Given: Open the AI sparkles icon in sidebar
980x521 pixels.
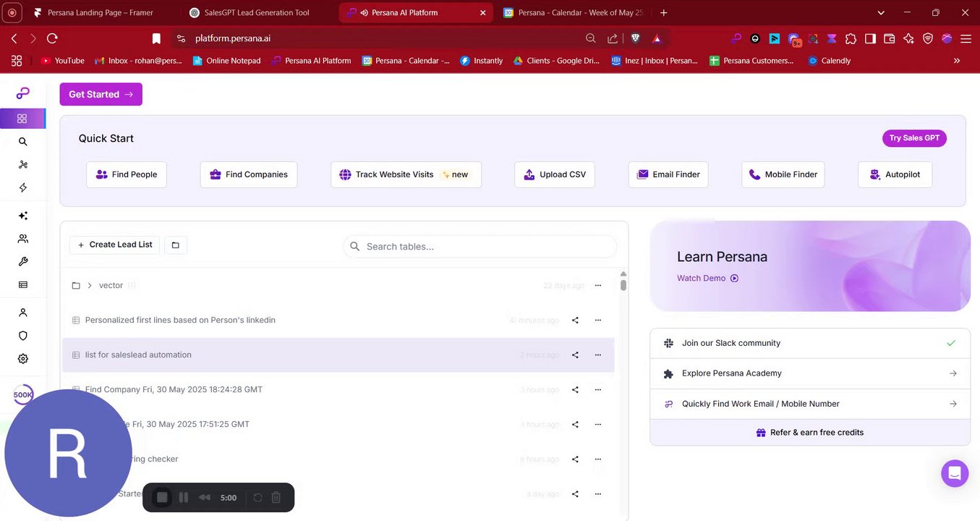Looking at the screenshot, I should [23, 216].
